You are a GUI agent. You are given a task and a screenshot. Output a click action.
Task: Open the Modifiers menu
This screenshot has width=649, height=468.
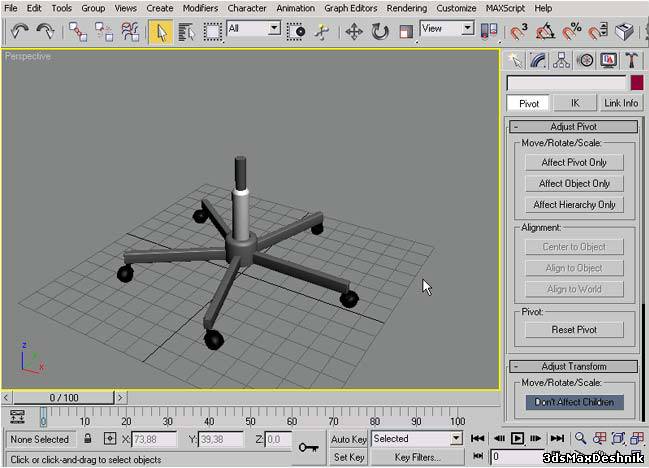pos(200,8)
